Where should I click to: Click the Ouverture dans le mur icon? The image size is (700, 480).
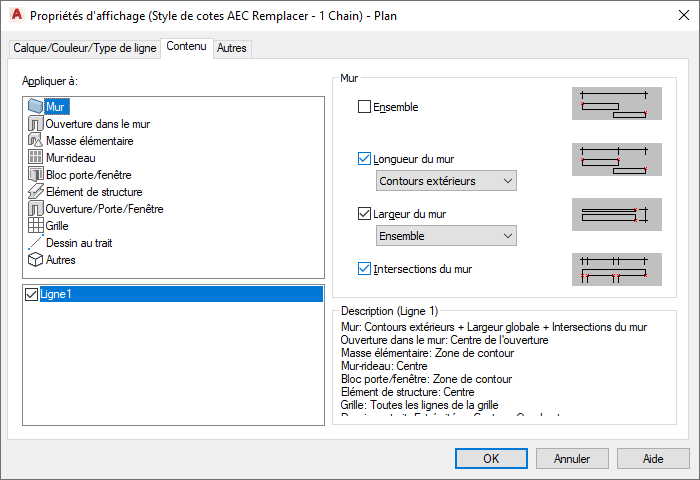[36, 124]
